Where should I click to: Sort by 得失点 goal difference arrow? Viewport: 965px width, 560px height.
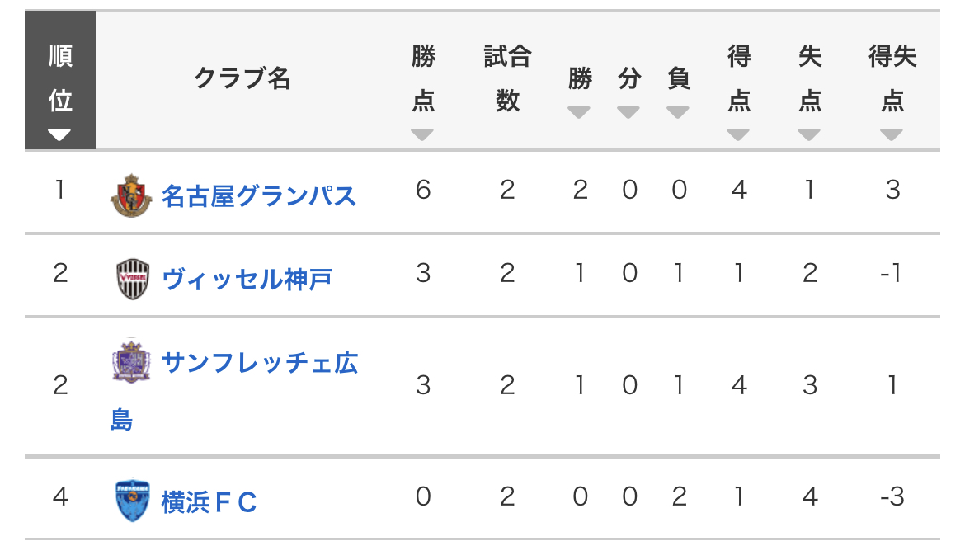(891, 134)
